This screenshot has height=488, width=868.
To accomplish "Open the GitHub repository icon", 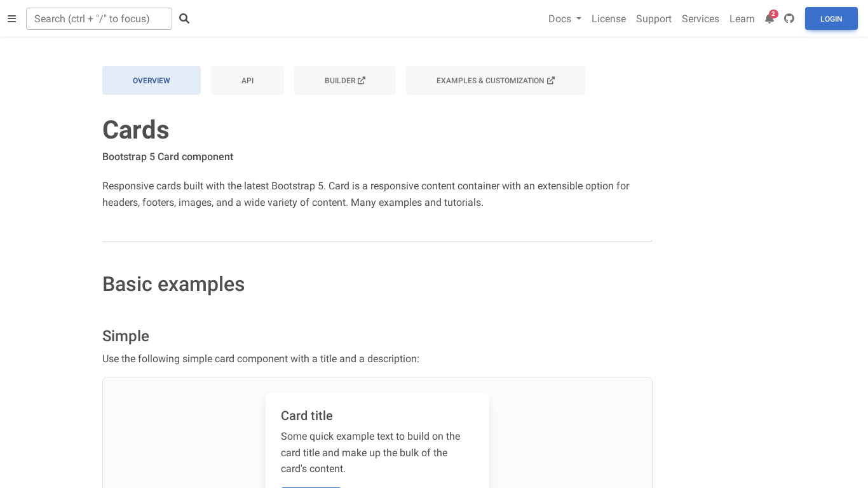I will click(x=789, y=19).
